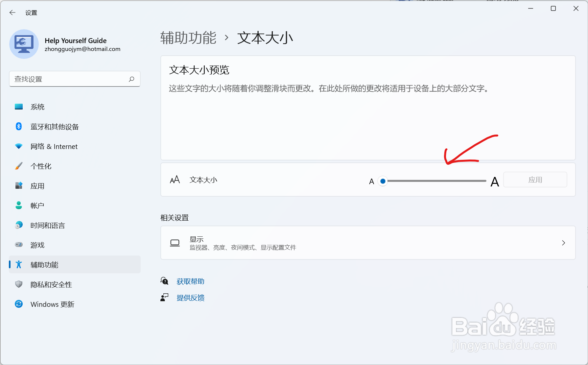
Task: Minimize the 设置 window
Action: point(530,9)
